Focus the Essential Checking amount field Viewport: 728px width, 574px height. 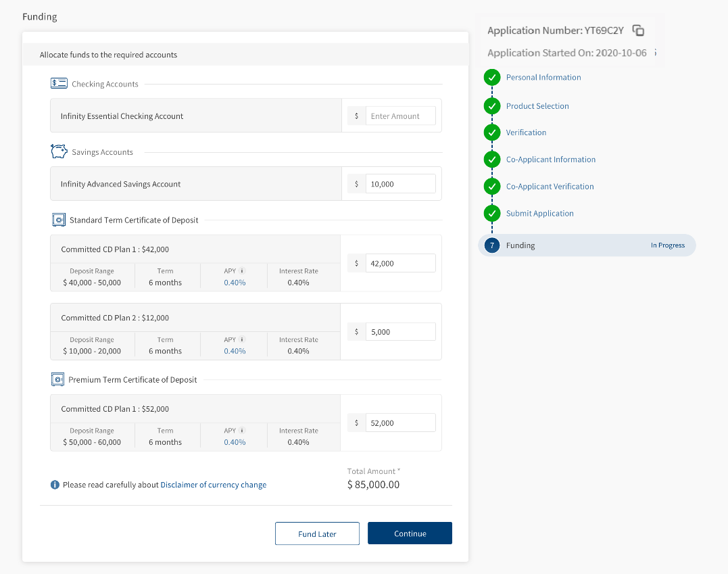point(400,116)
